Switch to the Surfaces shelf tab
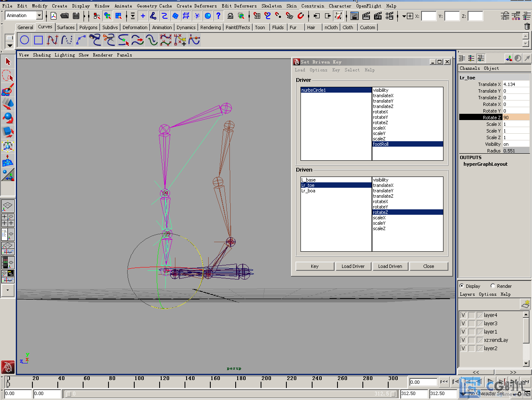The width and height of the screenshot is (532, 400). click(x=66, y=27)
